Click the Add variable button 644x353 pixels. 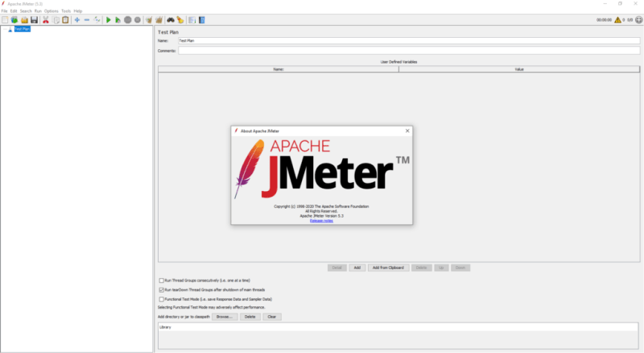coord(357,268)
